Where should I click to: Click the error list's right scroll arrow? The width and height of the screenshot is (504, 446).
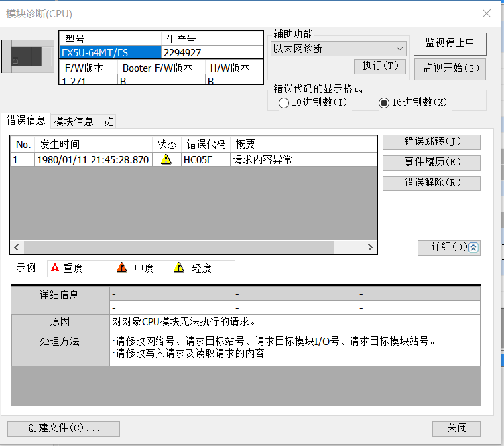pos(371,247)
